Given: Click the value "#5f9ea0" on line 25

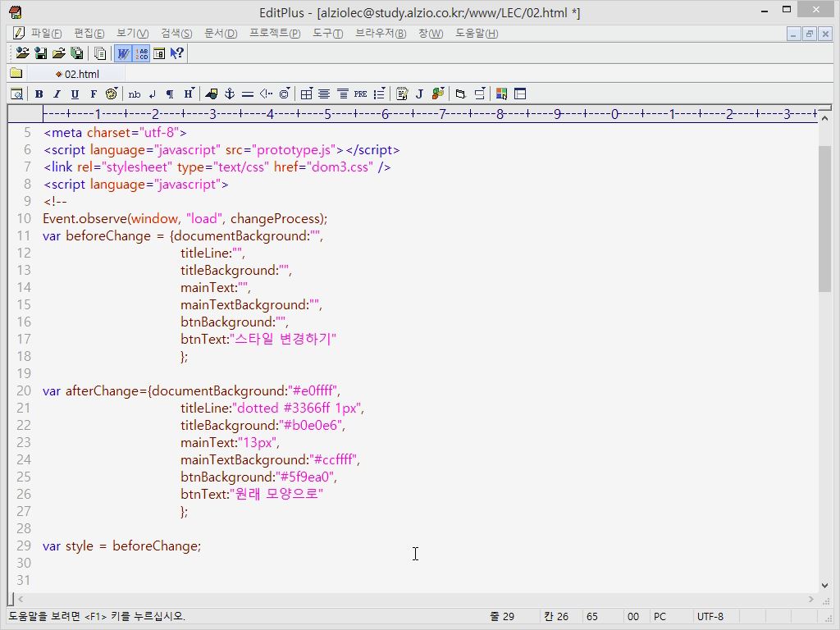Looking at the screenshot, I should tap(305, 477).
